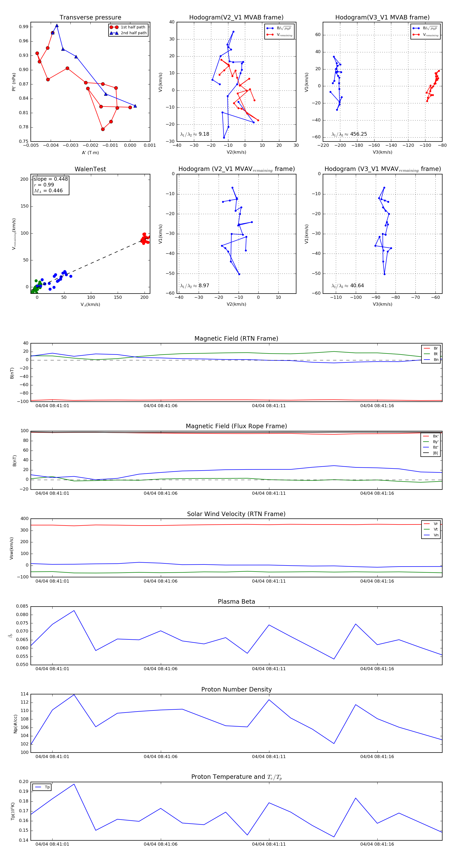This screenshot has width=473, height=868.
Task: Click the 'Transverse pressure' plot title
Action: [90, 18]
